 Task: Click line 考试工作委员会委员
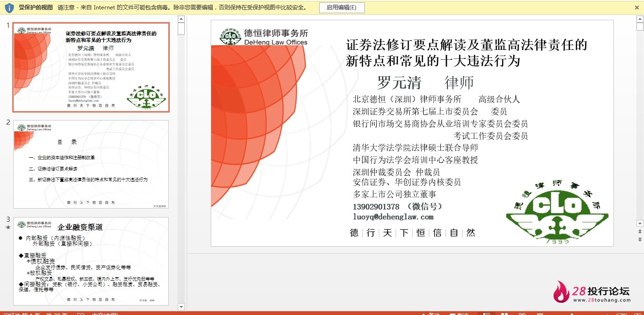pyautogui.click(x=491, y=136)
